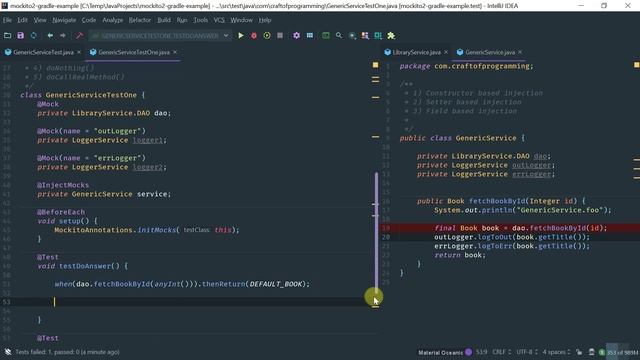
Task: Open the Code menu
Action: tap(89, 20)
